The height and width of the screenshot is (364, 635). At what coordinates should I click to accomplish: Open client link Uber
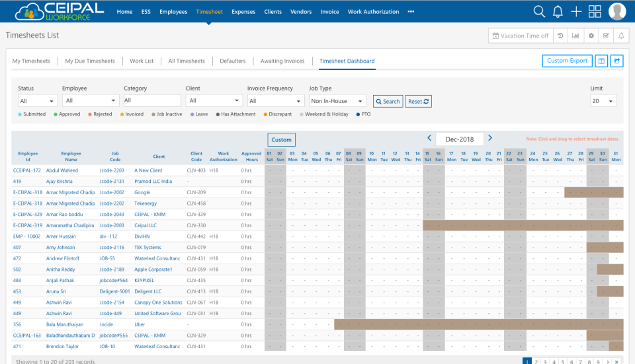point(140,324)
